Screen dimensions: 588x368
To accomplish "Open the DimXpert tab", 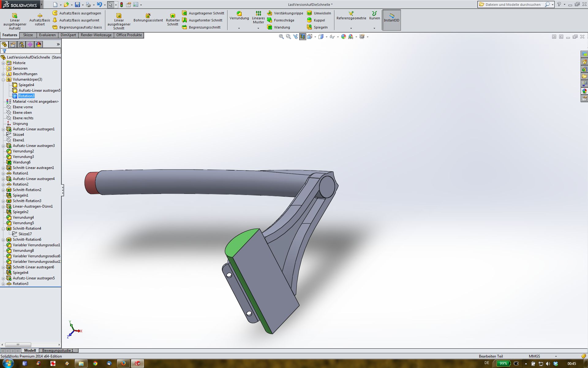I will coord(68,35).
